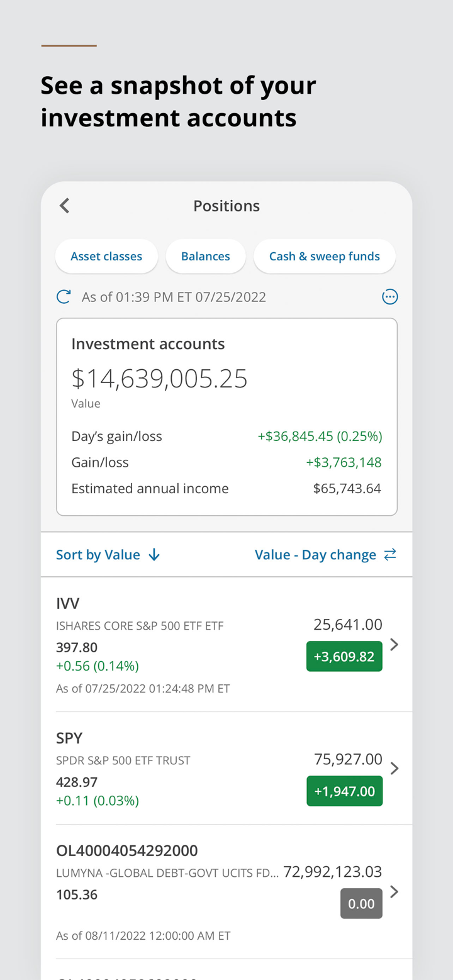Viewport: 453px width, 980px height.
Task: Click the sort direction down arrow
Action: point(154,555)
